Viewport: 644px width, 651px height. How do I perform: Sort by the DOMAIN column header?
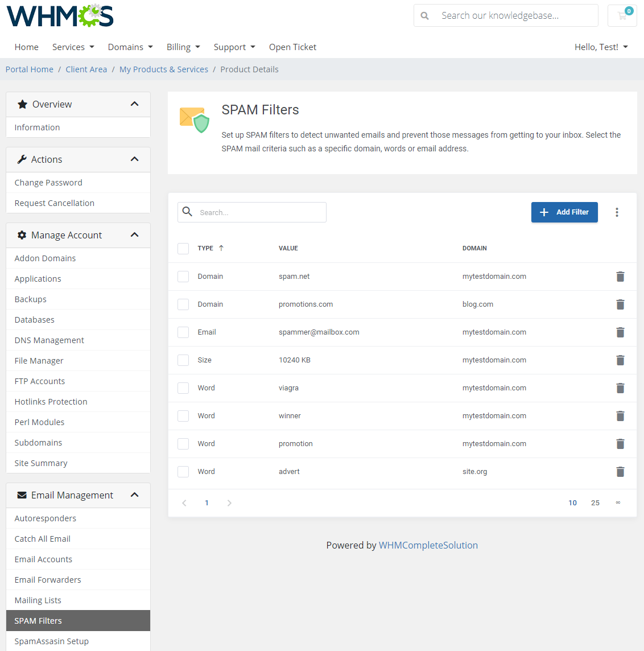(474, 248)
